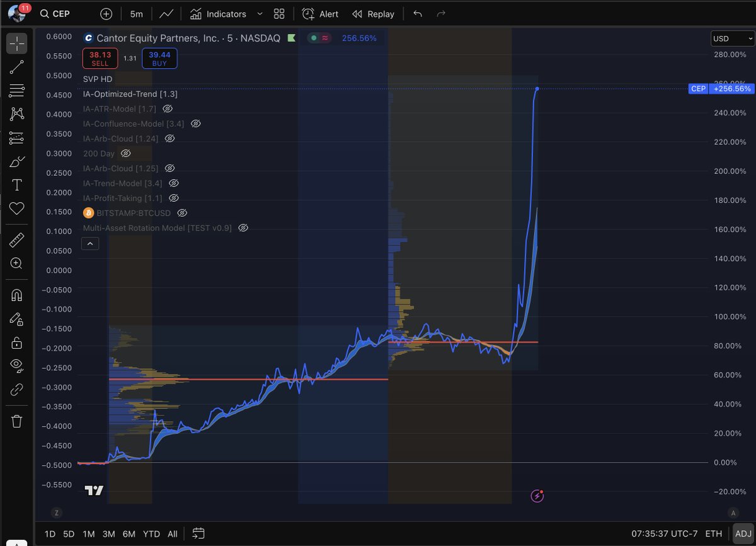Start bar Replay mode
The image size is (756, 546).
tap(373, 14)
